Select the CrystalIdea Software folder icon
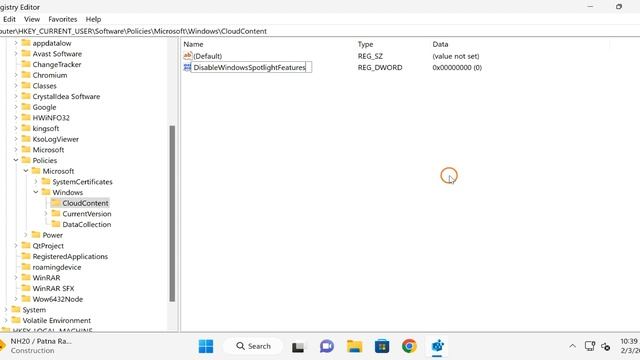Viewport: 640px width, 360px height. pos(26,96)
